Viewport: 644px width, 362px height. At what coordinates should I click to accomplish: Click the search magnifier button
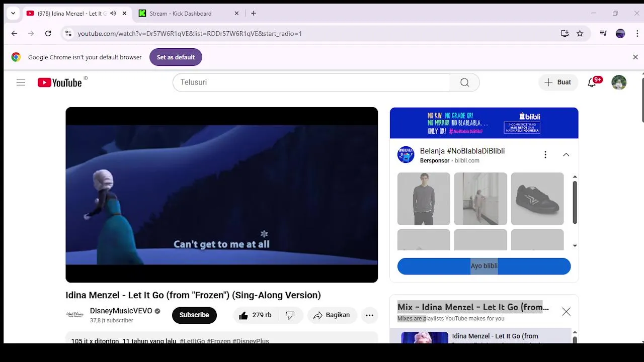click(464, 82)
